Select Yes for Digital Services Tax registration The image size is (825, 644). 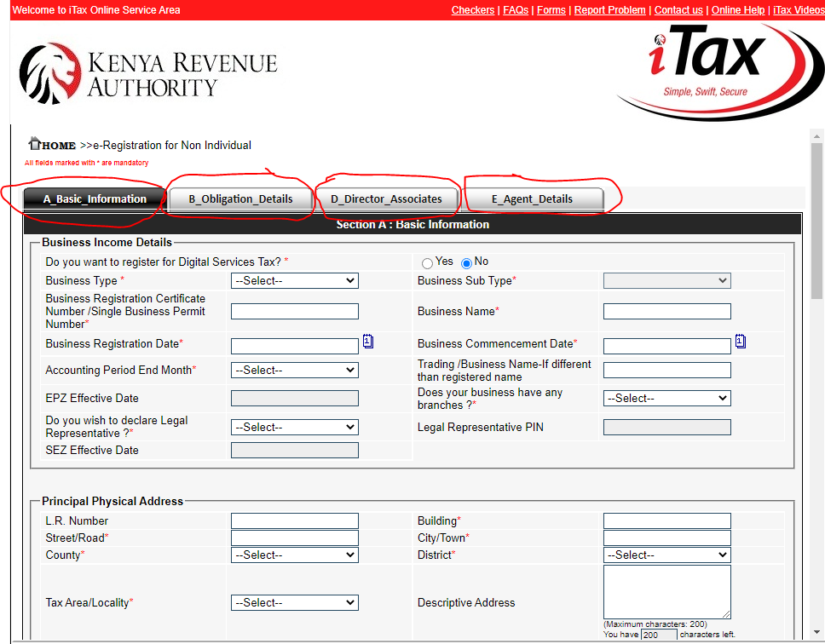[x=427, y=262]
